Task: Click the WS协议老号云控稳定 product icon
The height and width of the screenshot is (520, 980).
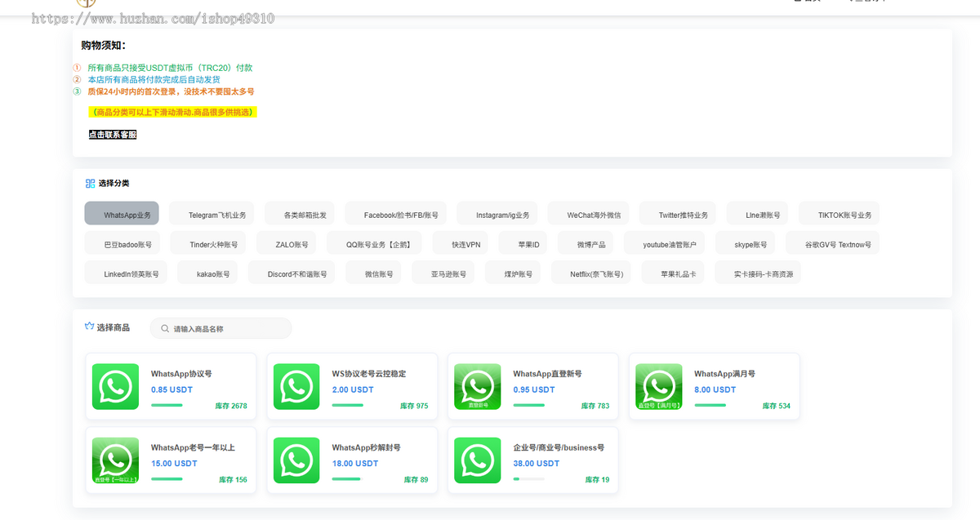Action: pos(296,386)
